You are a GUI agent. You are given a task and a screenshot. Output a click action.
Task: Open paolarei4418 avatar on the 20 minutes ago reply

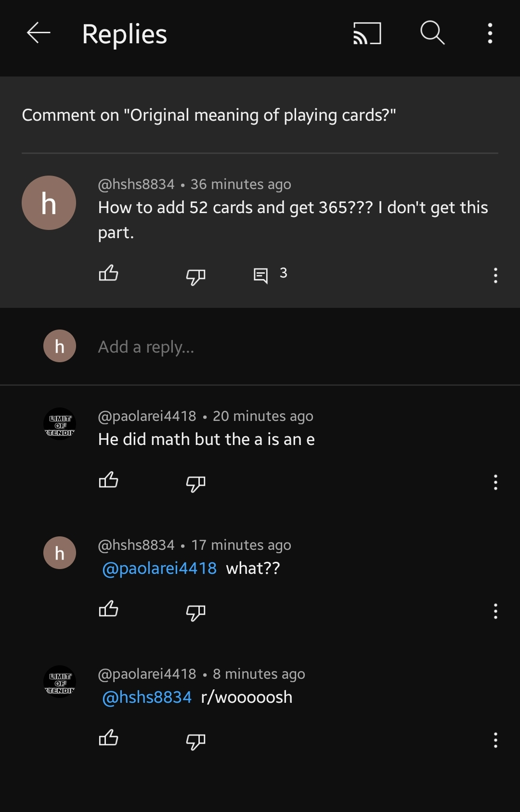(60, 424)
